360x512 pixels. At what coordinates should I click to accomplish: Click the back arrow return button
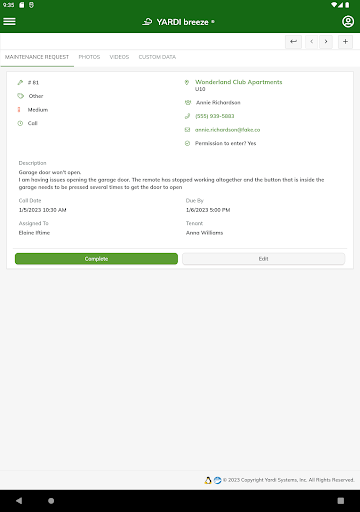(x=293, y=42)
